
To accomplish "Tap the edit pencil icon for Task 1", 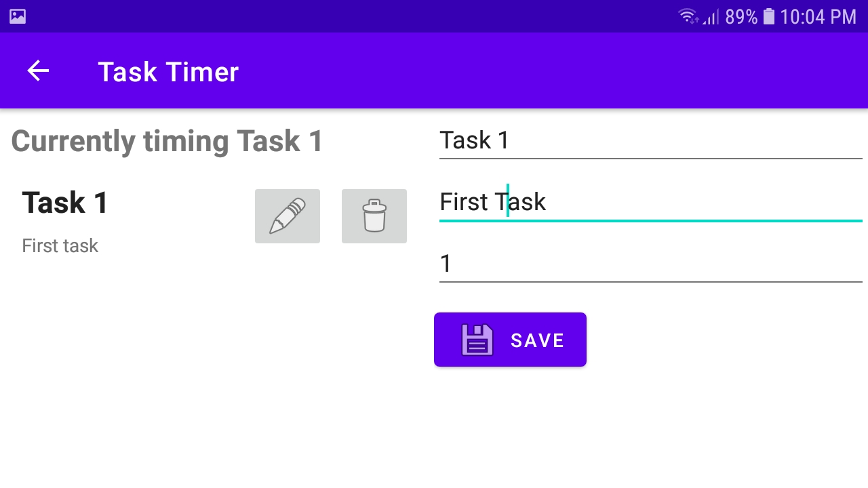I will pyautogui.click(x=287, y=216).
